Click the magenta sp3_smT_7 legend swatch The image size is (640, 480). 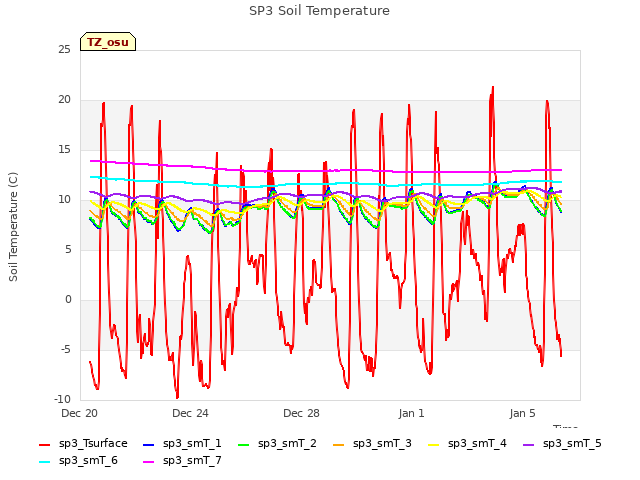click(x=149, y=462)
